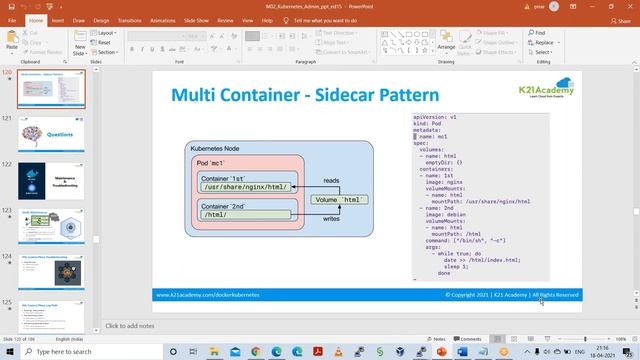This screenshot has height=360, width=640.
Task: Adjust the zoom slider handle
Action: [x=585, y=339]
